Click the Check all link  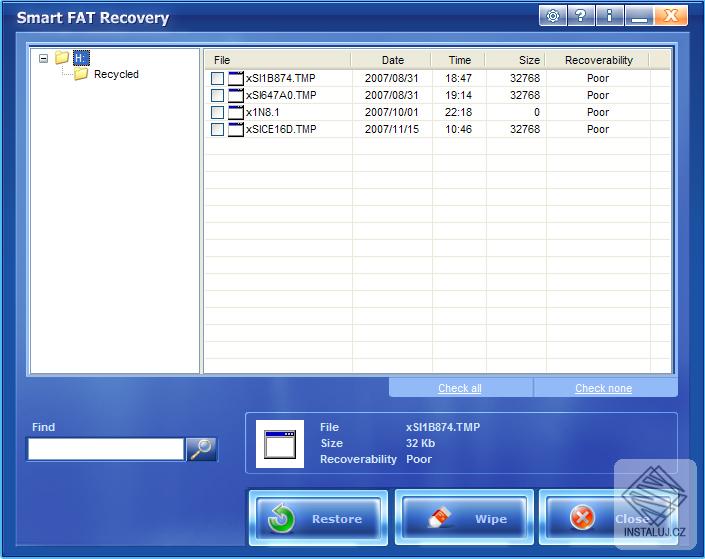pyautogui.click(x=460, y=388)
